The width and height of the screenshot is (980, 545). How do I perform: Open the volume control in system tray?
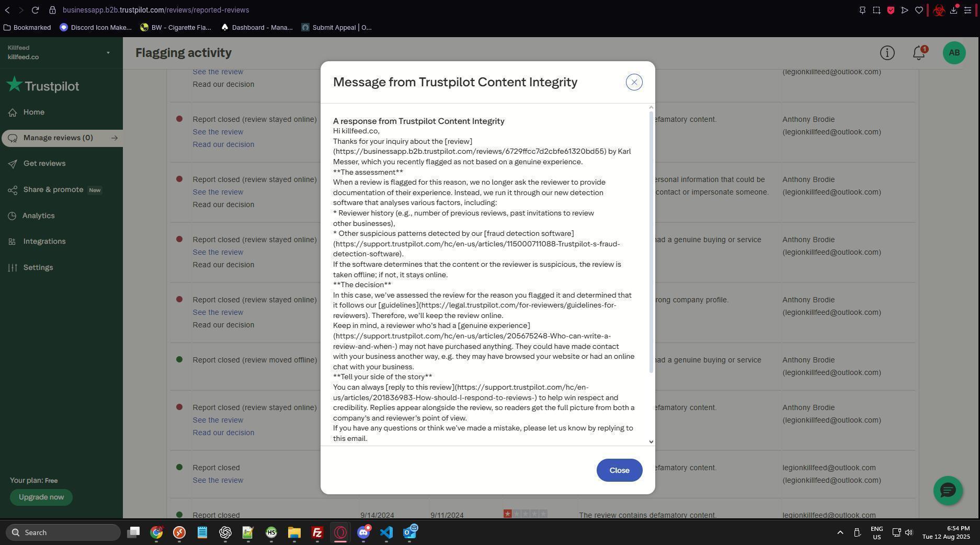pyautogui.click(x=909, y=532)
